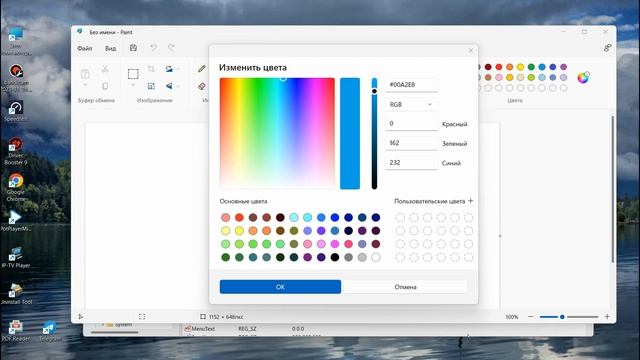Click the Edit colors rainbow wheel icon
Screen dimensions: 640x360
583,77
